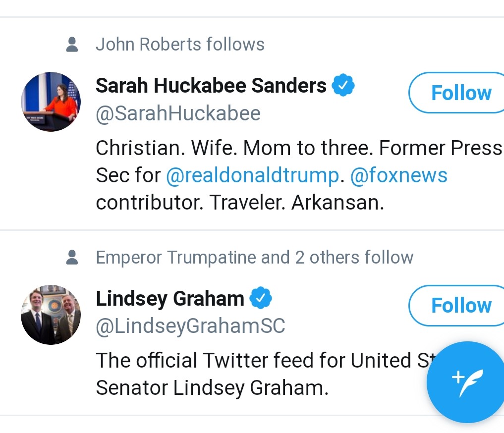The image size is (504, 433).
Task: Tap person icon beside Emperor Trumpatine follows
Action: tap(72, 258)
